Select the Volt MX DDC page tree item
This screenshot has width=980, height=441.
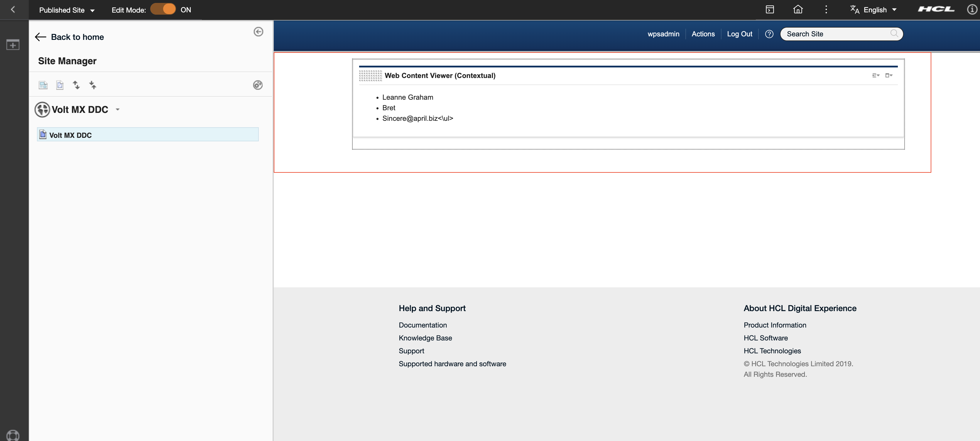pyautogui.click(x=70, y=135)
